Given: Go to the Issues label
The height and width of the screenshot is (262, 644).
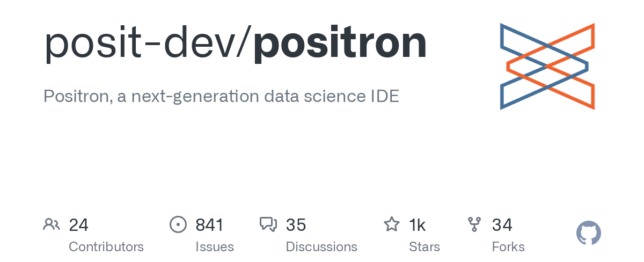Looking at the screenshot, I should tap(215, 247).
